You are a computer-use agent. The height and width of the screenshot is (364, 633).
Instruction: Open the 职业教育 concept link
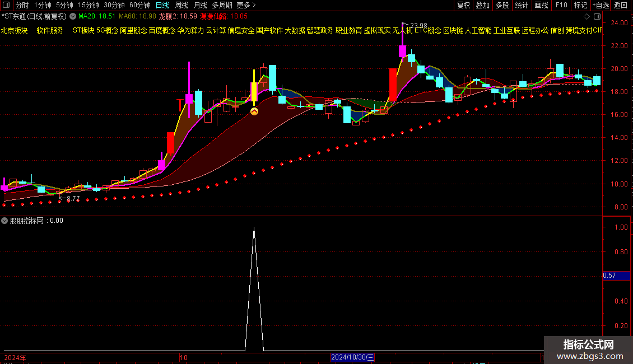point(349,30)
